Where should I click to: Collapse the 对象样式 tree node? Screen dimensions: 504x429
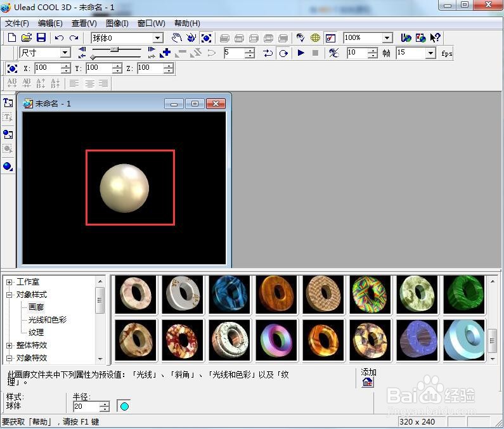tap(9, 295)
